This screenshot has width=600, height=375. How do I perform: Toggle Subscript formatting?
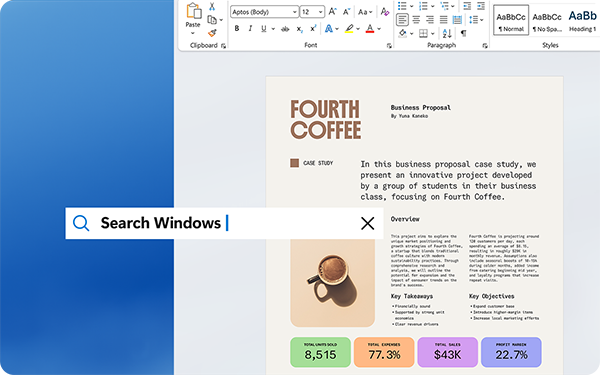(300, 29)
